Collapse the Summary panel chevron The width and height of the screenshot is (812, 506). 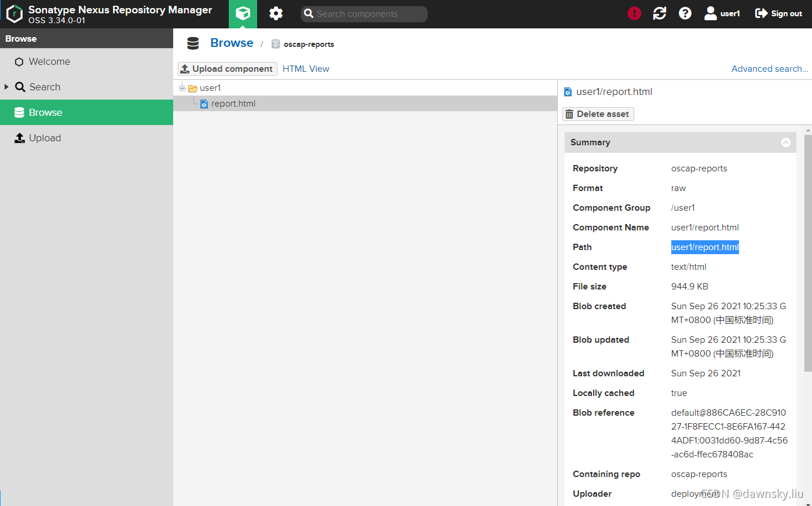coord(786,142)
